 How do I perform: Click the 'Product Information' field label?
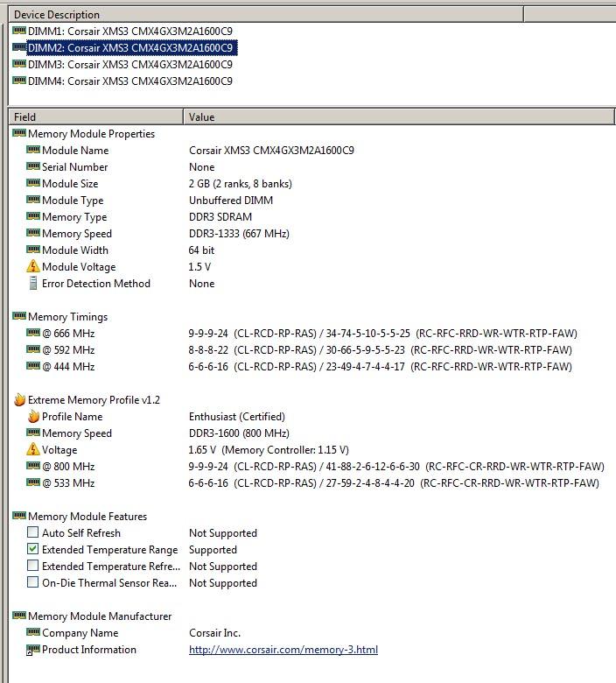(88, 650)
